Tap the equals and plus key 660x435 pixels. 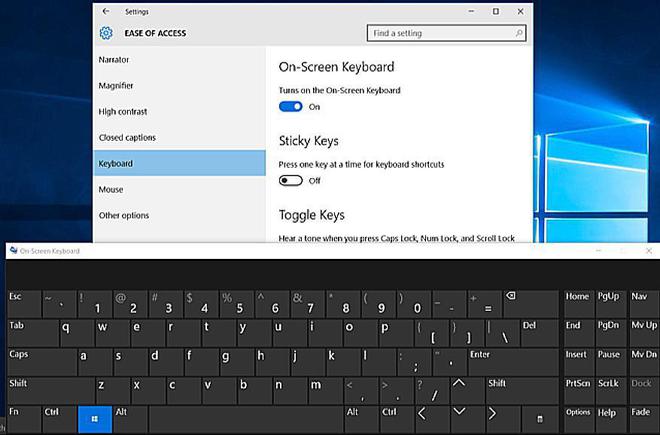click(485, 304)
